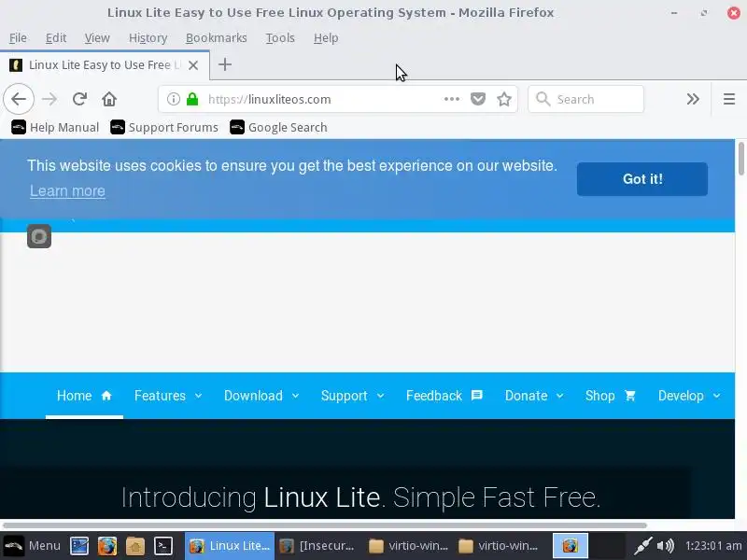Select the Linux Lite Easy to Use tab
This screenshot has width=747, height=560.
coord(105,64)
